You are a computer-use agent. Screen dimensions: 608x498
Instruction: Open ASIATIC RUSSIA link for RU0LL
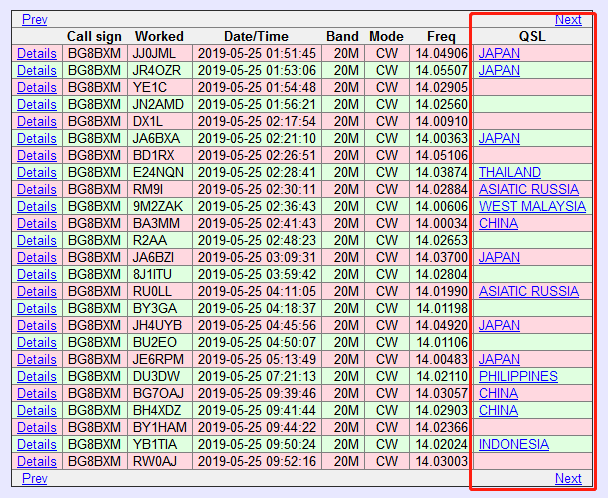(x=529, y=292)
